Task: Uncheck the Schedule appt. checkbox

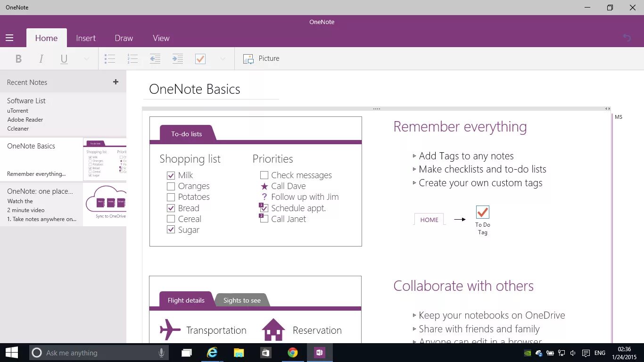Action: pos(264,208)
